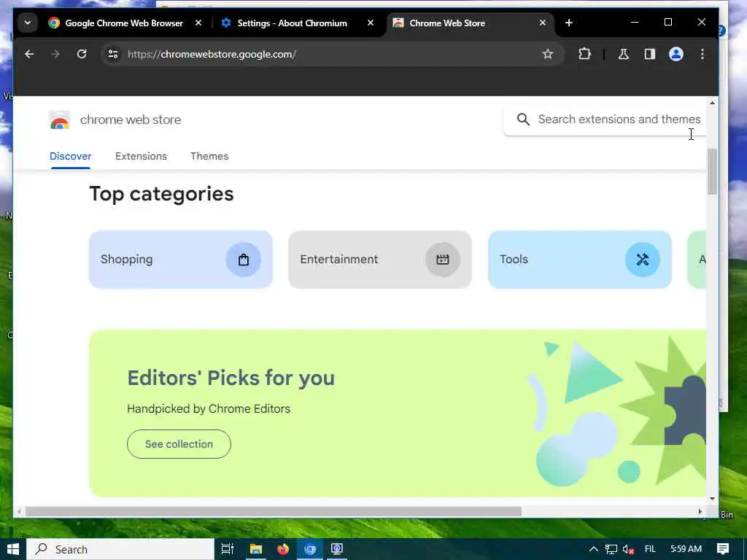Viewport: 747px width, 560px height.
Task: Click the page scroll up arrow
Action: pyautogui.click(x=712, y=103)
